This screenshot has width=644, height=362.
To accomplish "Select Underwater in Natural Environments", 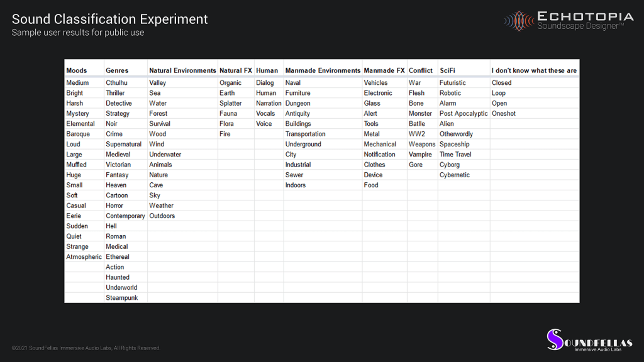I will click(165, 154).
